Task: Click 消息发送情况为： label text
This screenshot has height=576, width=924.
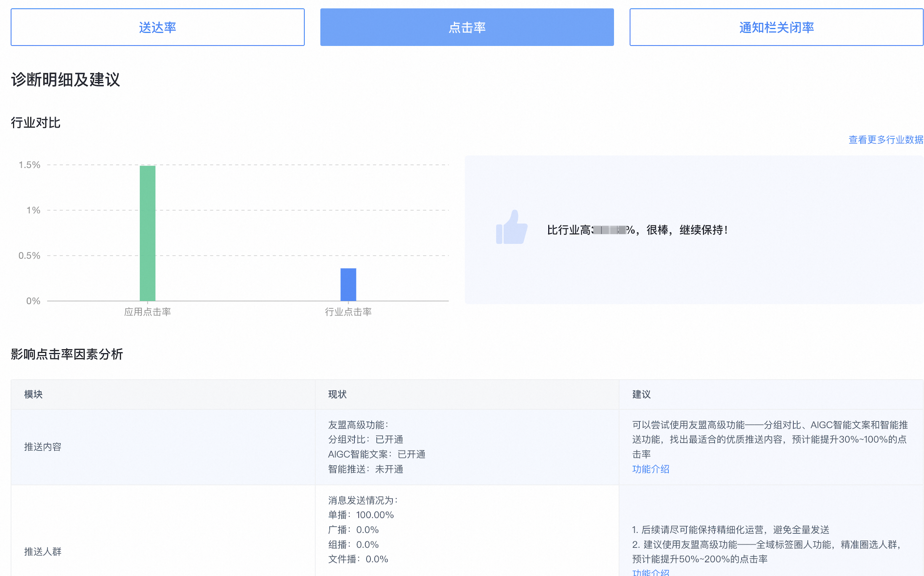Action: coord(363,500)
